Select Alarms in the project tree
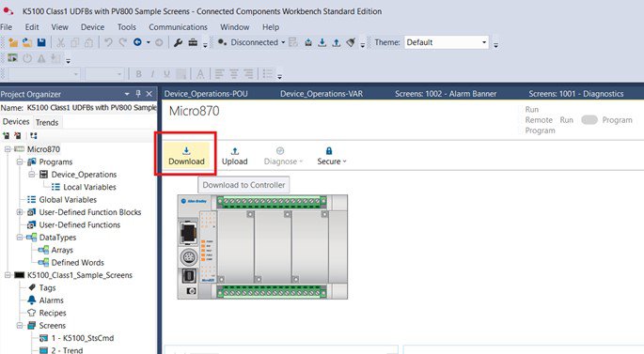The height and width of the screenshot is (354, 644). [x=52, y=300]
